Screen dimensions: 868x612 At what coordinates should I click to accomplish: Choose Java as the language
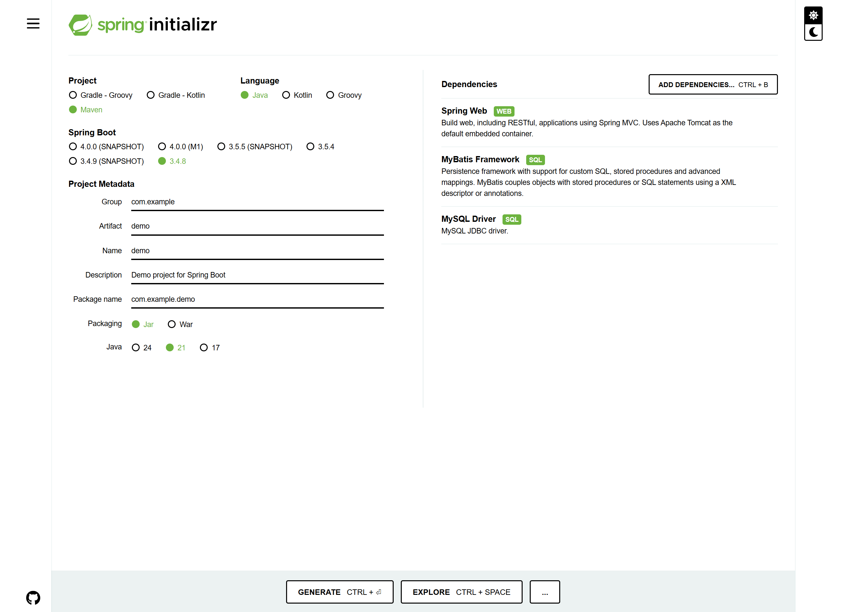(x=254, y=95)
